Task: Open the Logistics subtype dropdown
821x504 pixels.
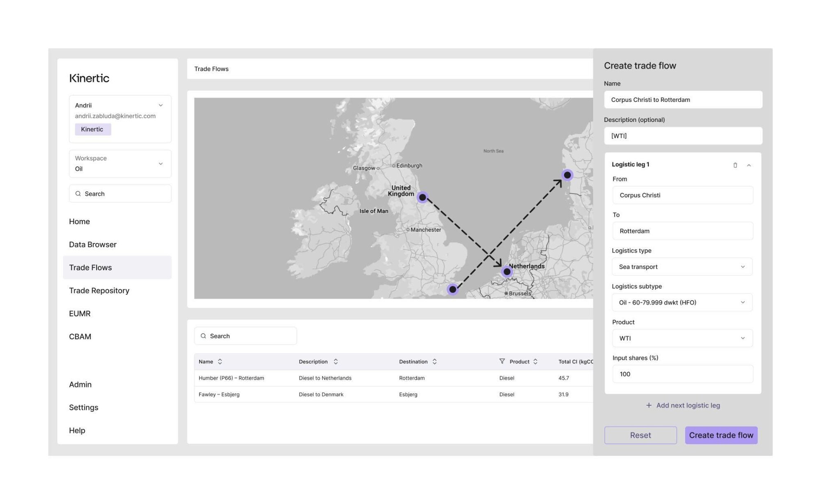Action: tap(682, 302)
